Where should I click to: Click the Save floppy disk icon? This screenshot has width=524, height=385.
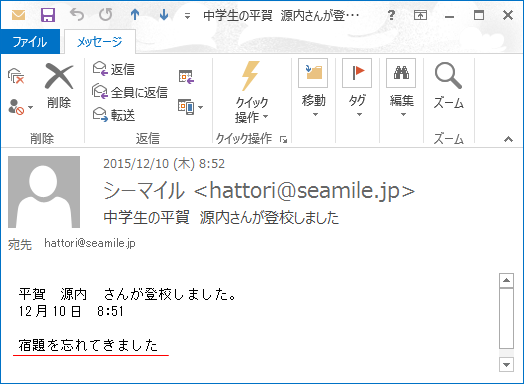[x=48, y=15]
